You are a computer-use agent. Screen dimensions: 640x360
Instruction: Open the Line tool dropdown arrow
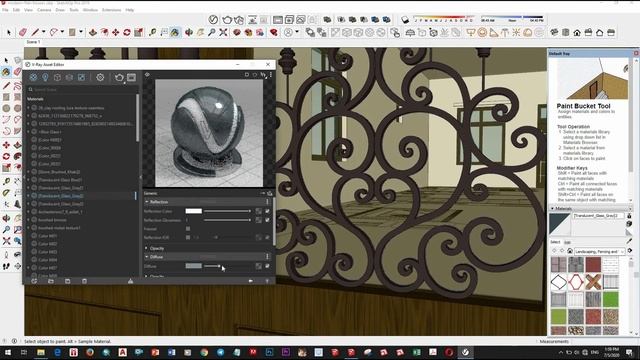pyautogui.click(x=44, y=32)
